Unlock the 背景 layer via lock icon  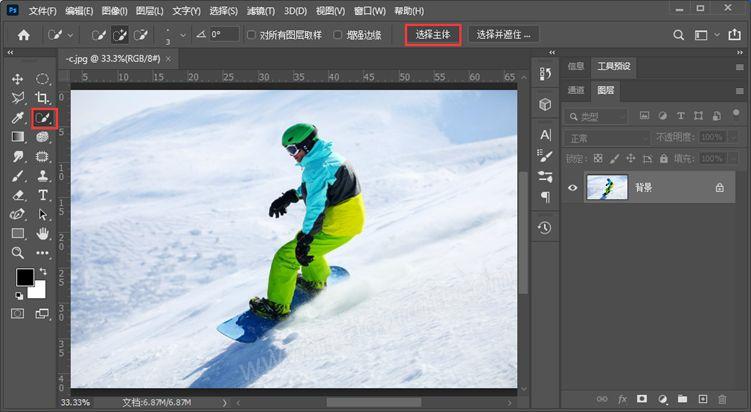click(x=719, y=188)
